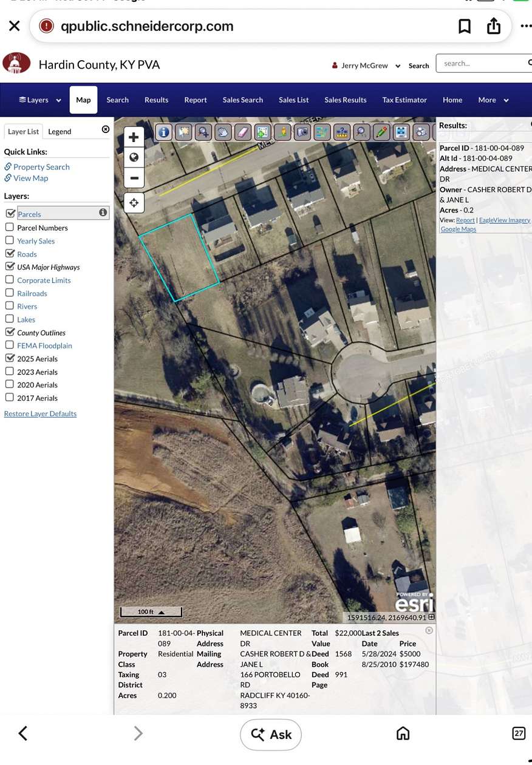Viewport: 532px width, 765px height.
Task: Click the camera snapshot tool
Action: point(302,132)
